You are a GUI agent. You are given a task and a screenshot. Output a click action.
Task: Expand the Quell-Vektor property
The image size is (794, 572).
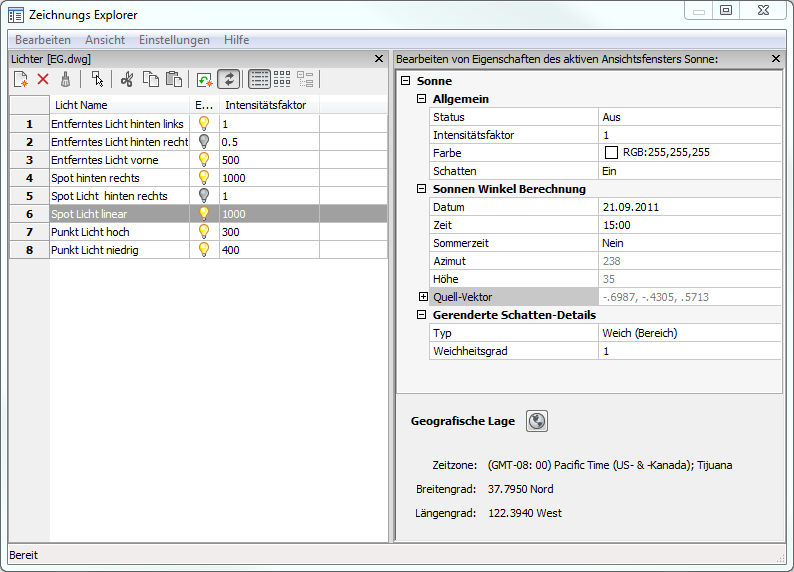[423, 297]
